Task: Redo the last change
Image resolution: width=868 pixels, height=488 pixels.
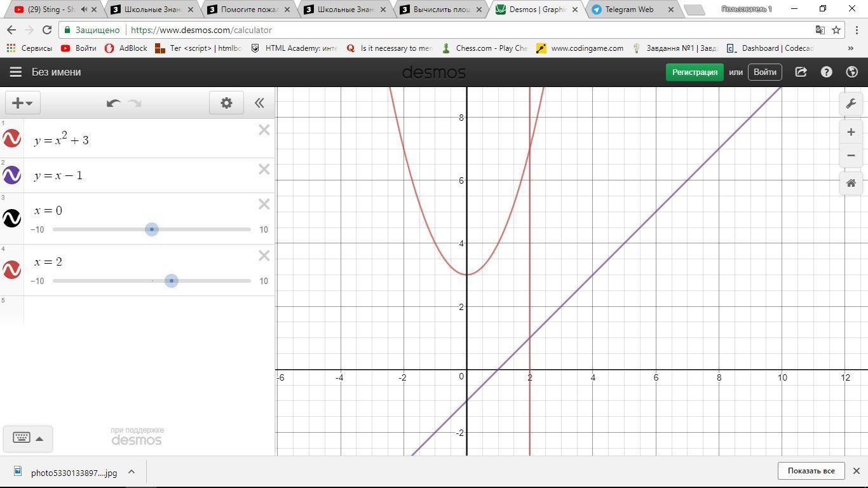Action: [x=135, y=103]
